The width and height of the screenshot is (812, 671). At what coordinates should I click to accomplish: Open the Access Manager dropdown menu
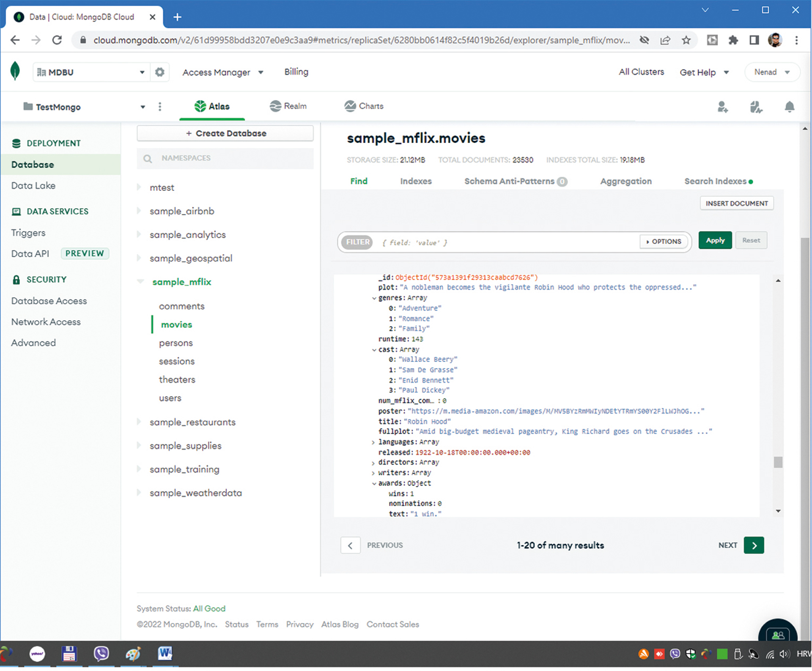tap(223, 72)
